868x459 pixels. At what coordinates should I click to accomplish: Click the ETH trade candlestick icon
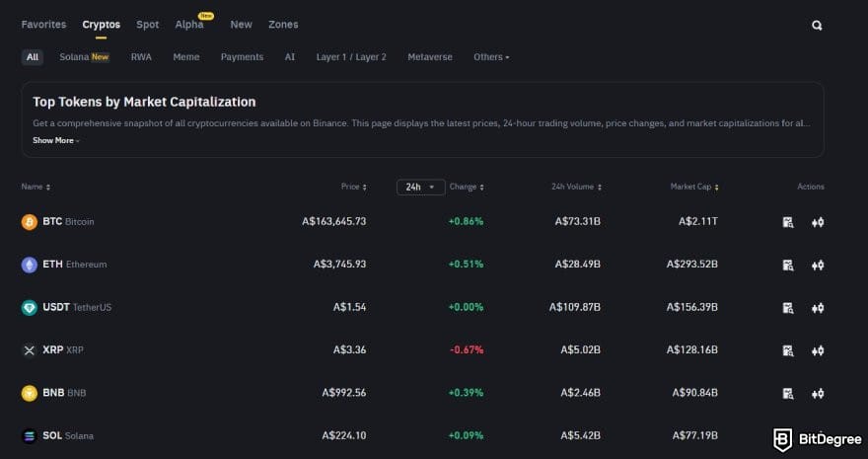818,266
